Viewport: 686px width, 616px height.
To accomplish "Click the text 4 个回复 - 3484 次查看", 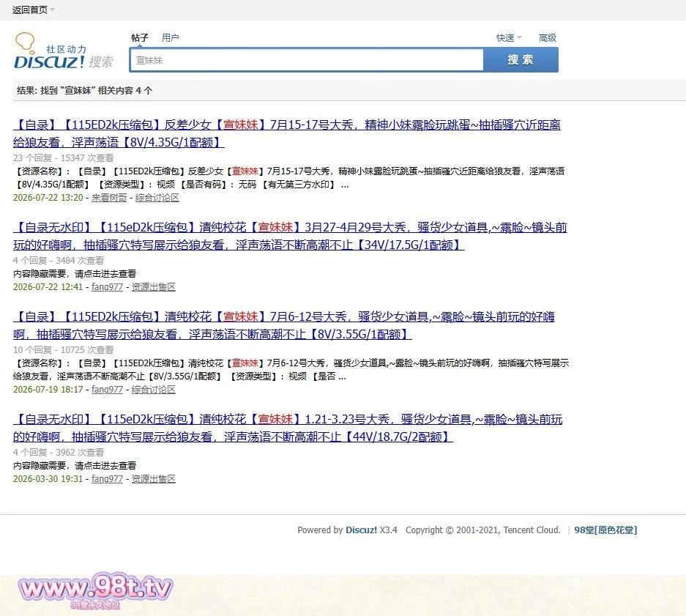I will coord(59,260).
